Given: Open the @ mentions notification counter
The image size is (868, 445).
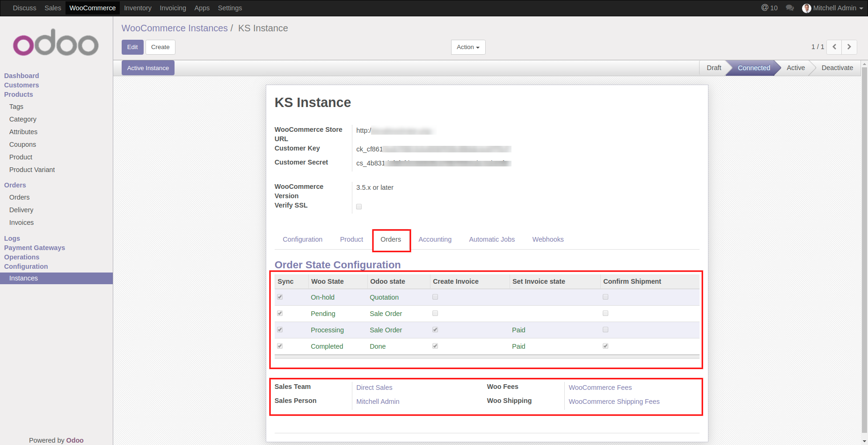Looking at the screenshot, I should (769, 8).
